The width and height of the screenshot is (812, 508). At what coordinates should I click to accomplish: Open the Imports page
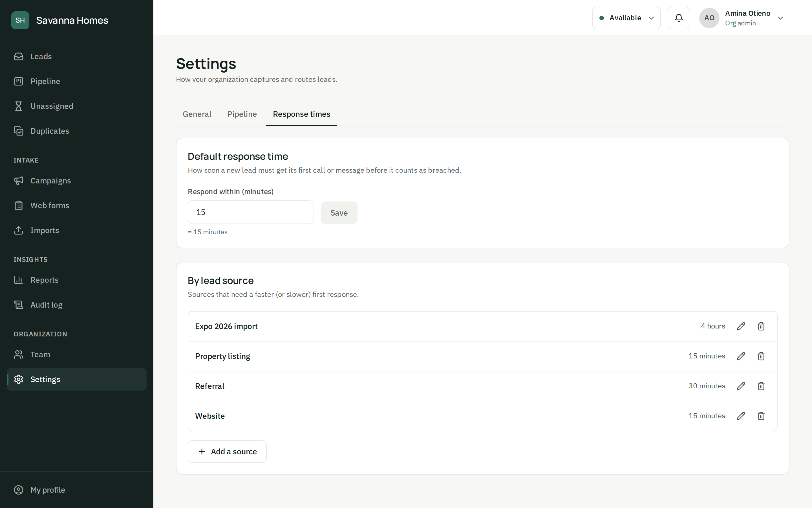click(x=76, y=231)
